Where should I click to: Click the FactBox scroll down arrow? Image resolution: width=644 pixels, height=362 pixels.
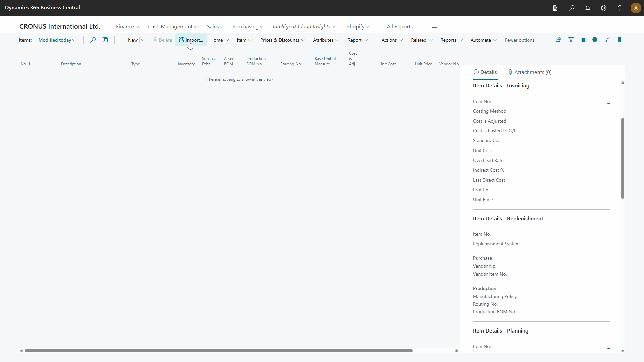pyautogui.click(x=623, y=351)
